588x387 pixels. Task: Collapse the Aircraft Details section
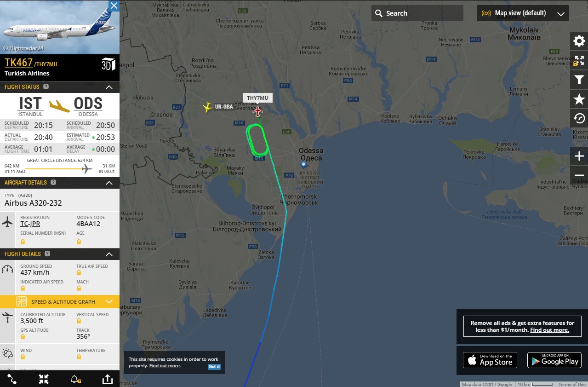point(109,183)
